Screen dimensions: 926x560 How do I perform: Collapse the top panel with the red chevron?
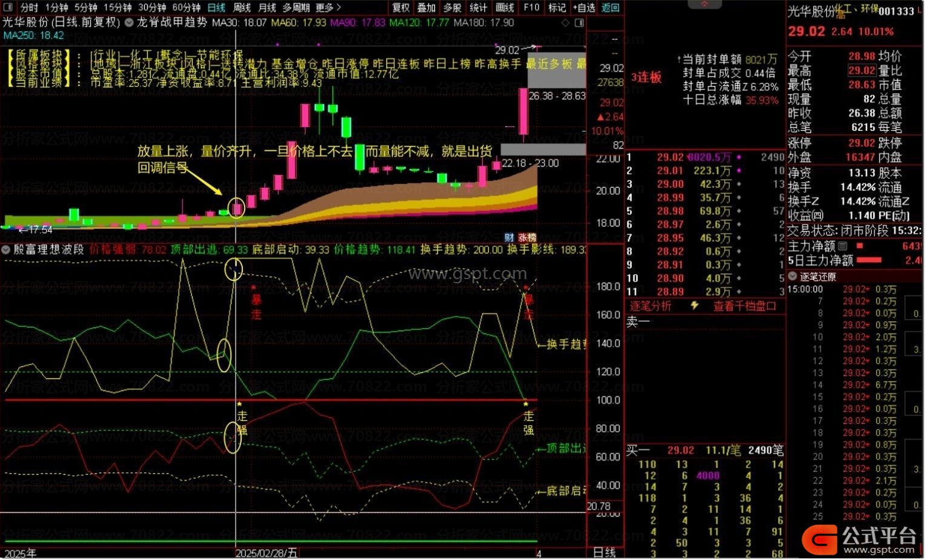[x=704, y=4]
